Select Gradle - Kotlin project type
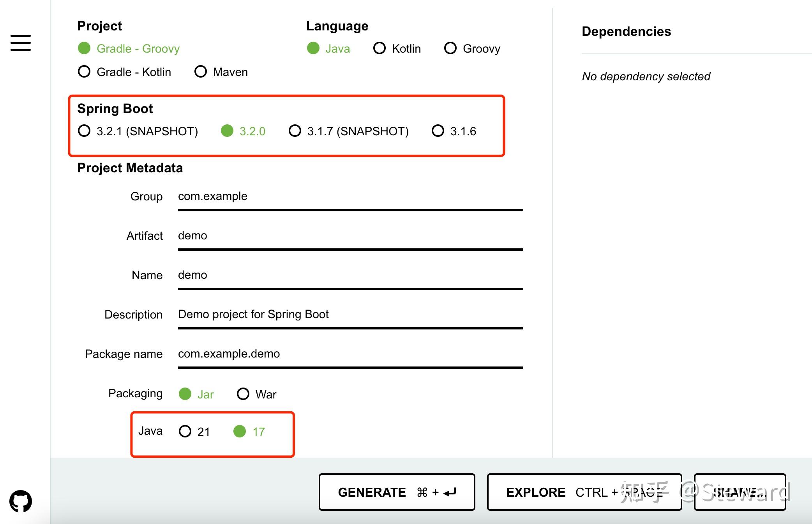Image resolution: width=812 pixels, height=524 pixels. click(x=85, y=72)
